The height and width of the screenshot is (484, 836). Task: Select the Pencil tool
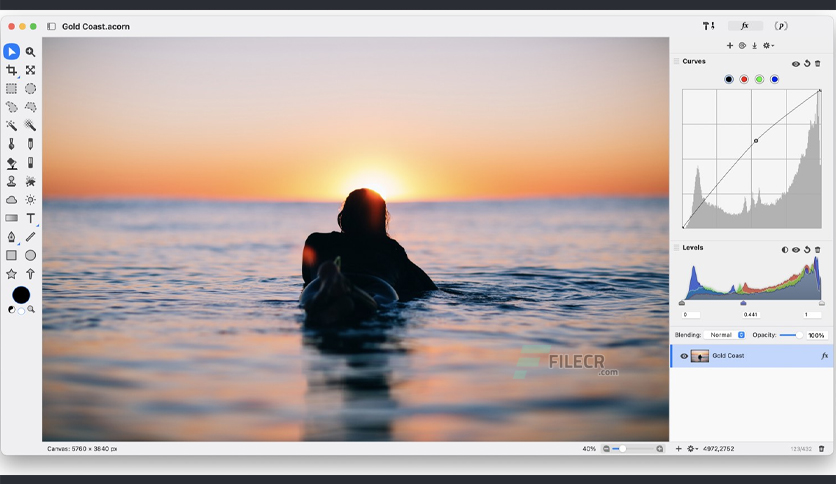[30, 144]
